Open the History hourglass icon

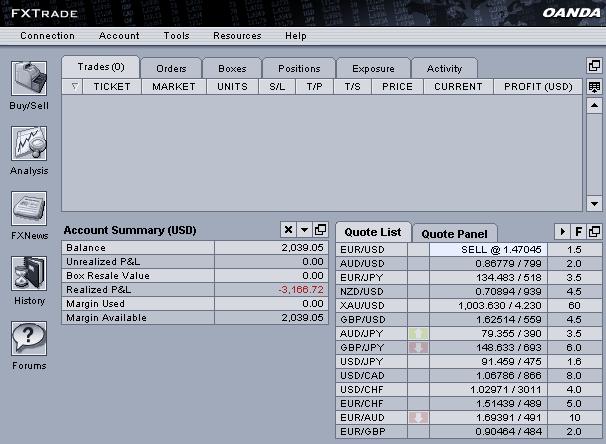[29, 273]
